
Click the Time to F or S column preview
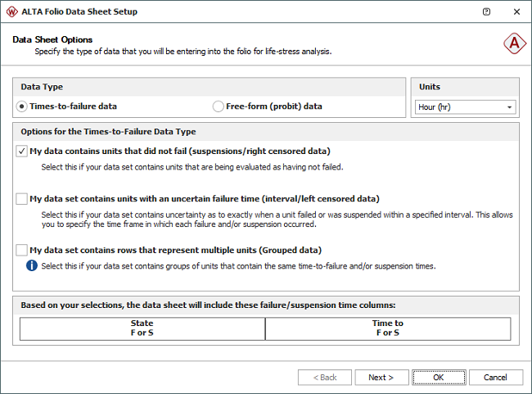tap(388, 328)
